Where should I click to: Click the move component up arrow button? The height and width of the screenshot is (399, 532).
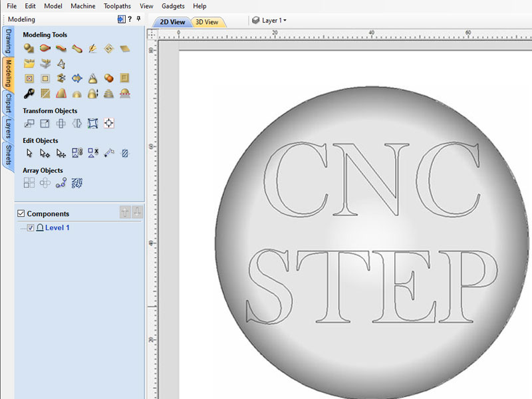[124, 212]
